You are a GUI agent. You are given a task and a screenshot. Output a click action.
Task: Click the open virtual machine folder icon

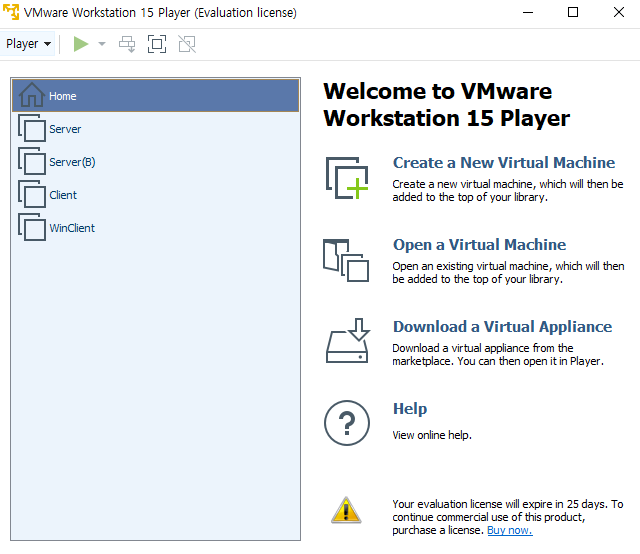click(x=346, y=260)
